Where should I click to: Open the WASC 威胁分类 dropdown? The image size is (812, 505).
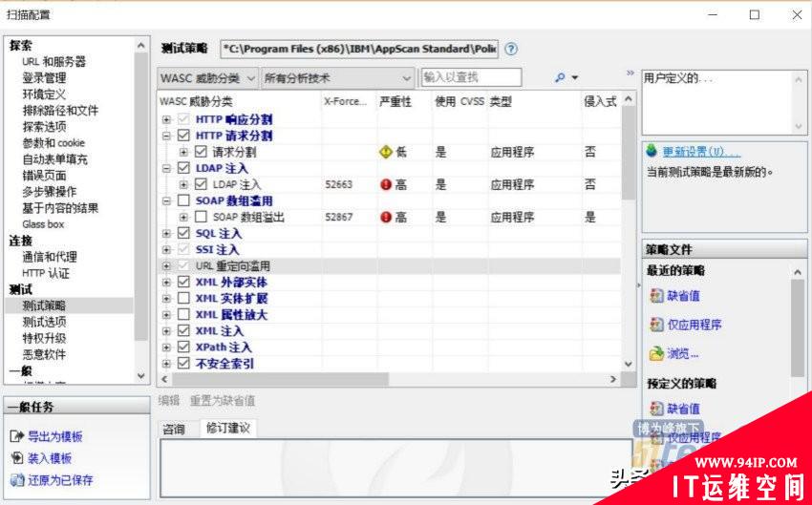coord(207,78)
